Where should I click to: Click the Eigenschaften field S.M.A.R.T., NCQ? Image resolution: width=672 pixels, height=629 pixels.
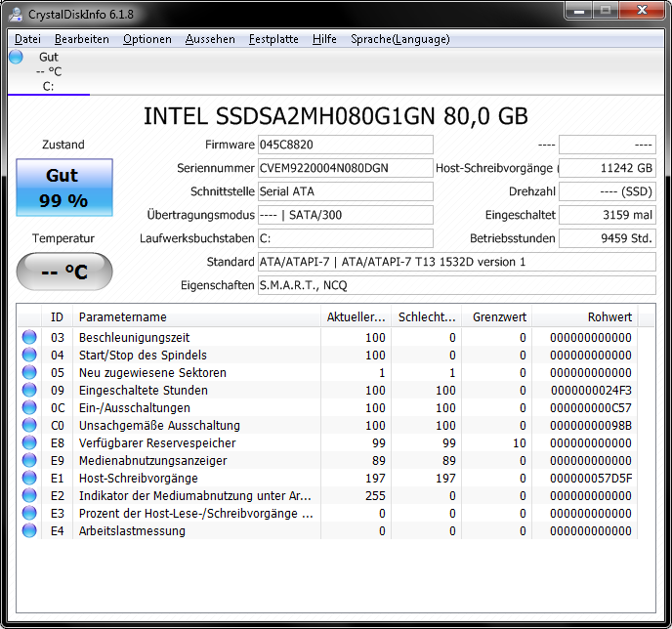457,285
